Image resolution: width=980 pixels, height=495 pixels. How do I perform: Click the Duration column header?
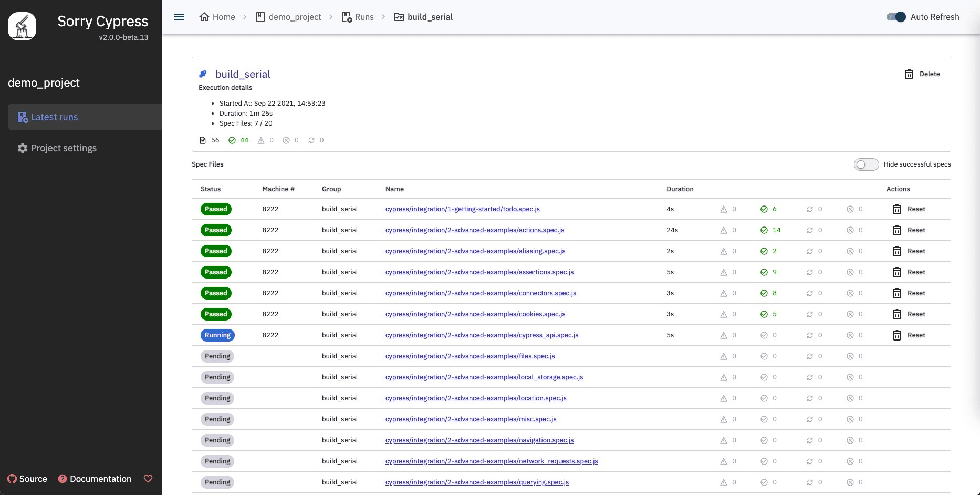pos(680,189)
